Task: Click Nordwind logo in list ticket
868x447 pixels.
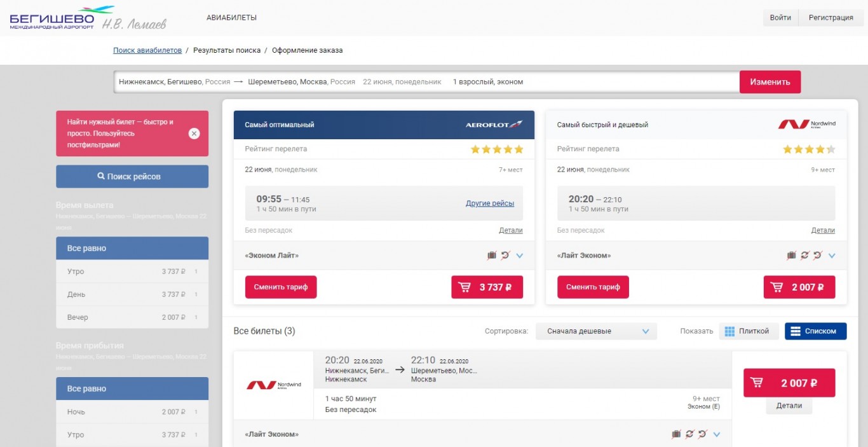Action: [x=274, y=385]
